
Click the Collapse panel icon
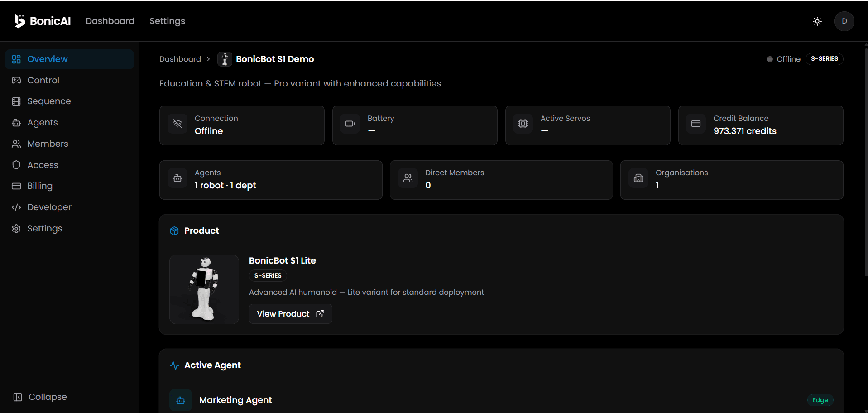(18, 397)
